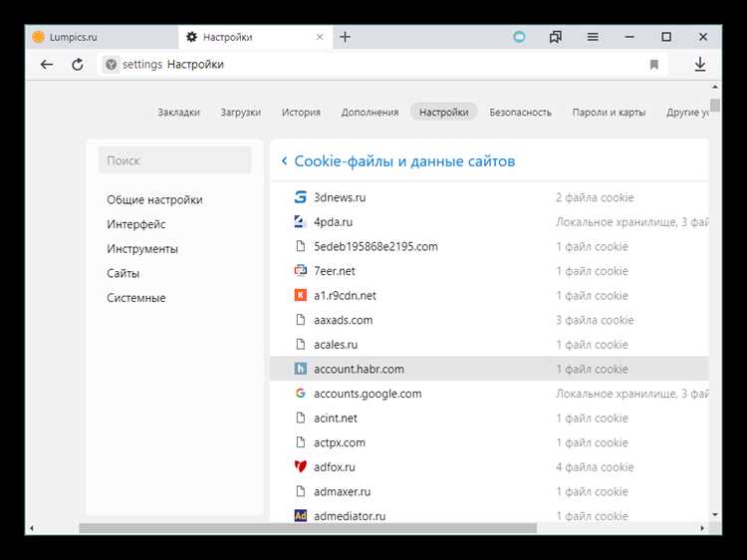The height and width of the screenshot is (560, 747).
Task: Click the gear icon on Настройки tab
Action: coord(191,37)
